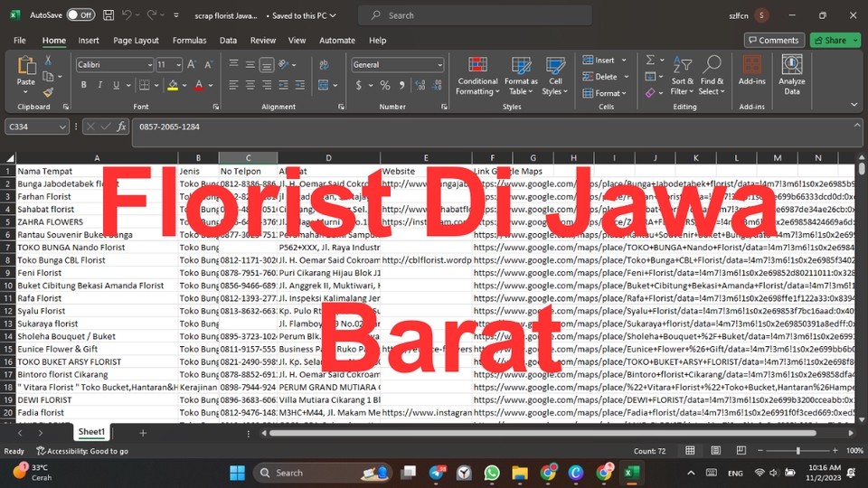Open the General number format dropdown
This screenshot has height=488, width=868.
(439, 65)
